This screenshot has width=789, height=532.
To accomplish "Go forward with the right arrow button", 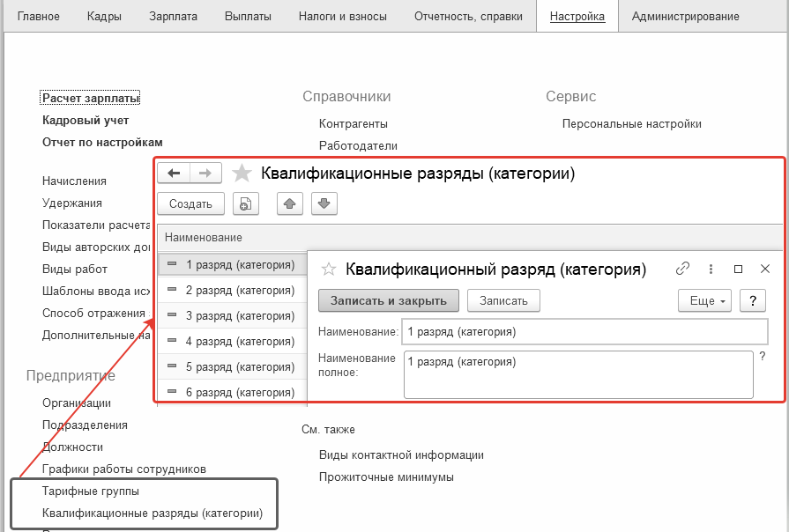I will (205, 174).
